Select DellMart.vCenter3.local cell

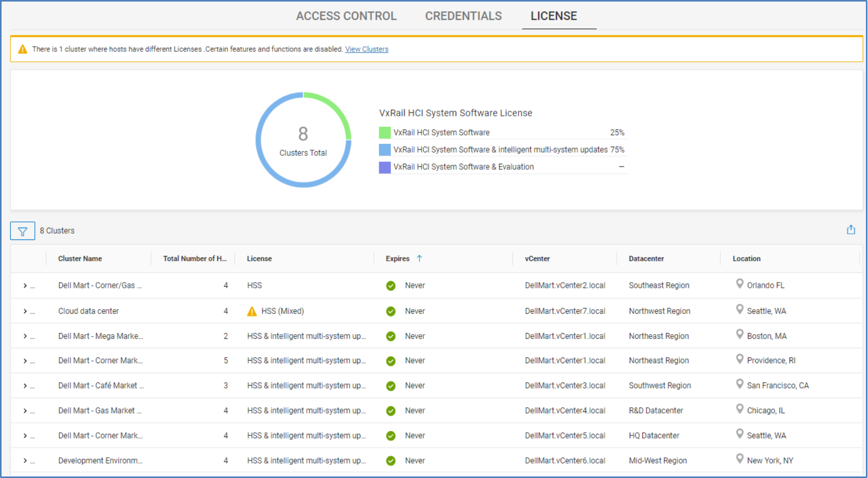(565, 386)
